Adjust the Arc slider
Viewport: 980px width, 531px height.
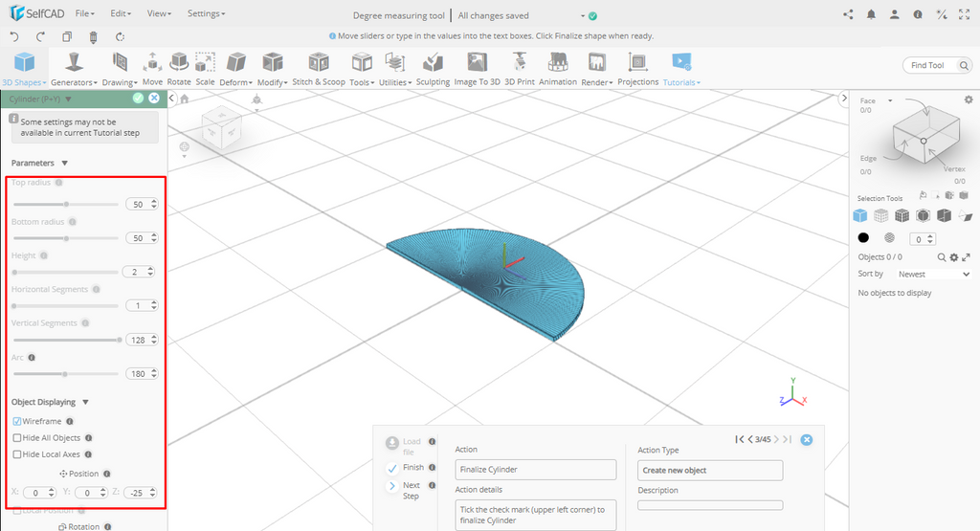[66, 374]
